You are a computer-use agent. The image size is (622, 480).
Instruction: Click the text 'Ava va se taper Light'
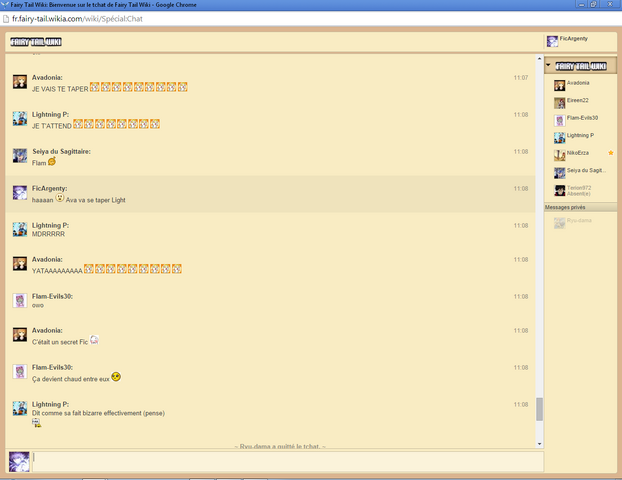coord(96,200)
